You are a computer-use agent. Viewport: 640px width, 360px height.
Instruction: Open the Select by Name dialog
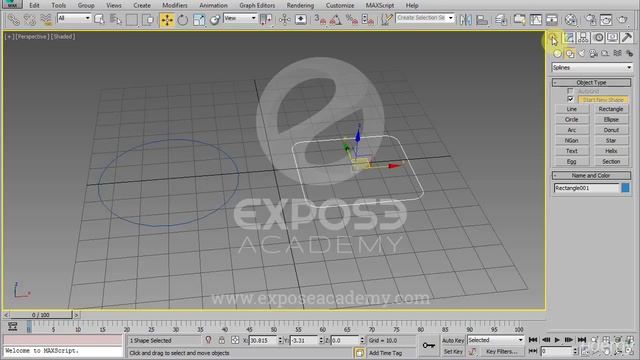[116, 20]
